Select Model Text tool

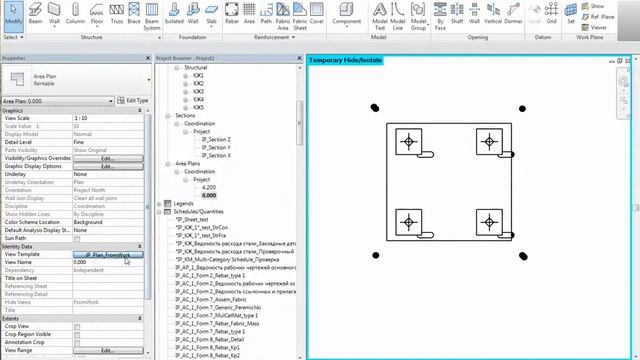pos(380,17)
